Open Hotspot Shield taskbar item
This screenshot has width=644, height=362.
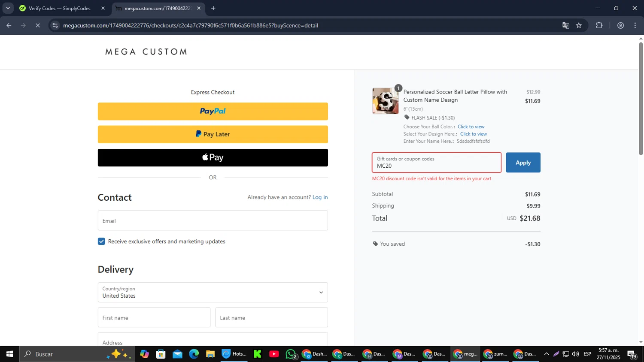pos(234,354)
